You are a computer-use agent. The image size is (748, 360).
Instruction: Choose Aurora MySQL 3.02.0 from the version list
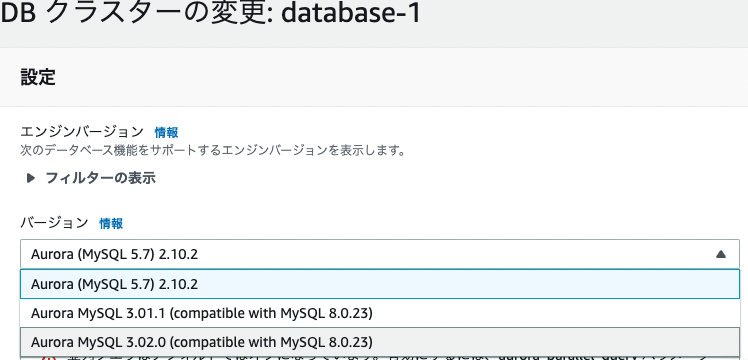[x=380, y=342]
